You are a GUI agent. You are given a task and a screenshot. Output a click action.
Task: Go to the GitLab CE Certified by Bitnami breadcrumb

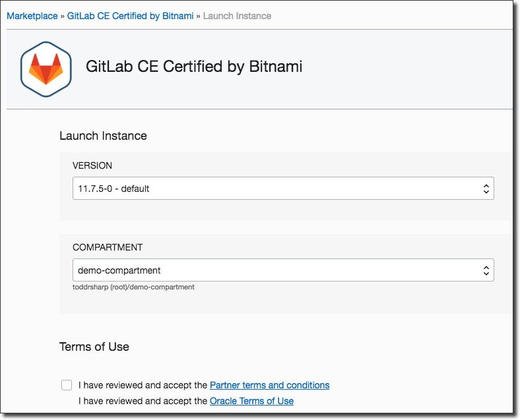tap(130, 16)
